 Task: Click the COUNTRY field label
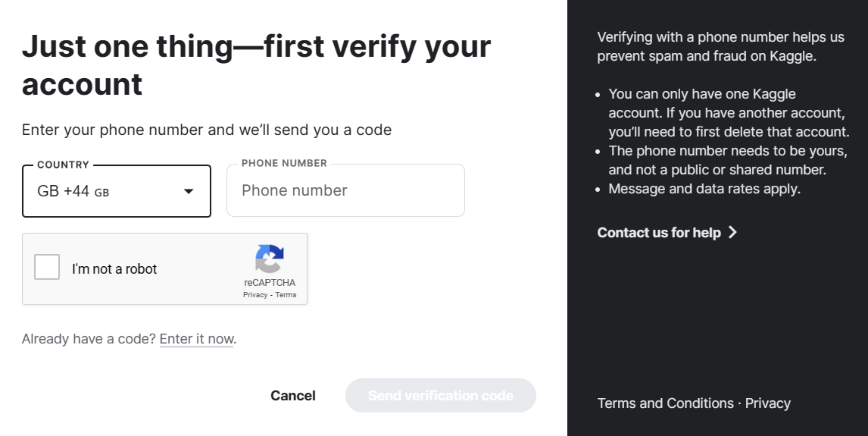(x=63, y=165)
